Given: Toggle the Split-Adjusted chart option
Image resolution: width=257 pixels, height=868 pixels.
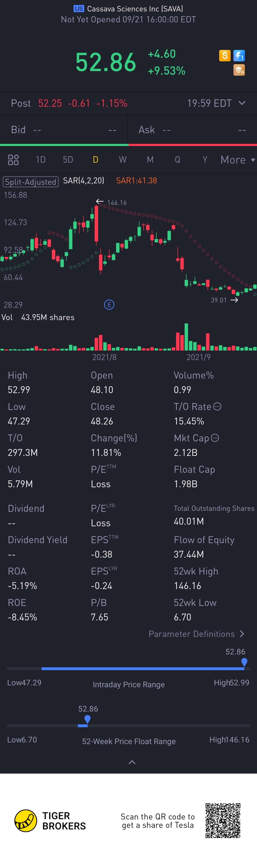Looking at the screenshot, I should [31, 182].
